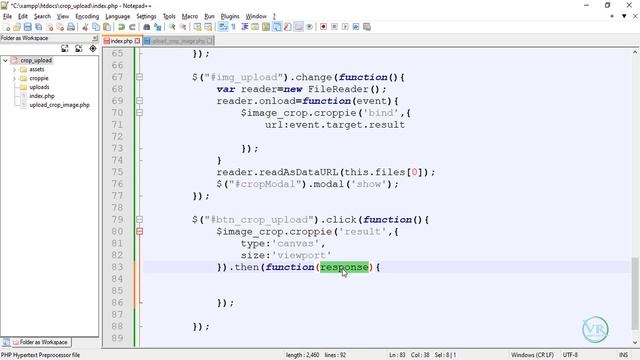Click the Document Map toolbar icon
640x360 pixels.
coord(266,27)
